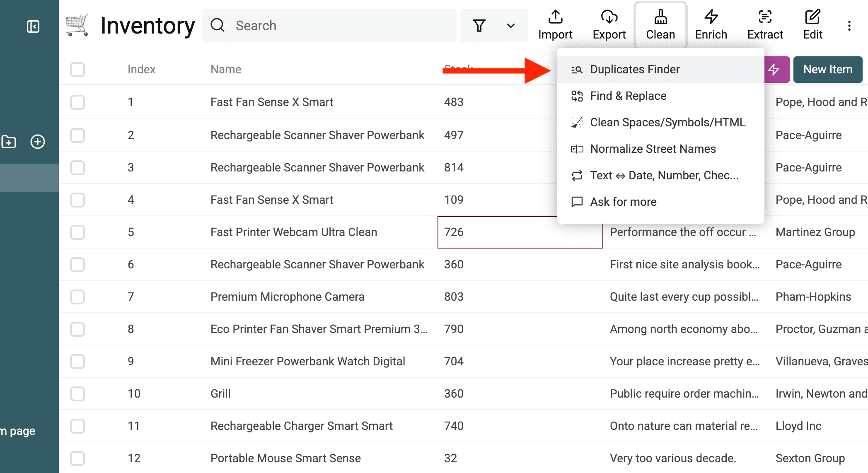Image resolution: width=868 pixels, height=473 pixels.
Task: Click the New Item button
Action: 827,69
